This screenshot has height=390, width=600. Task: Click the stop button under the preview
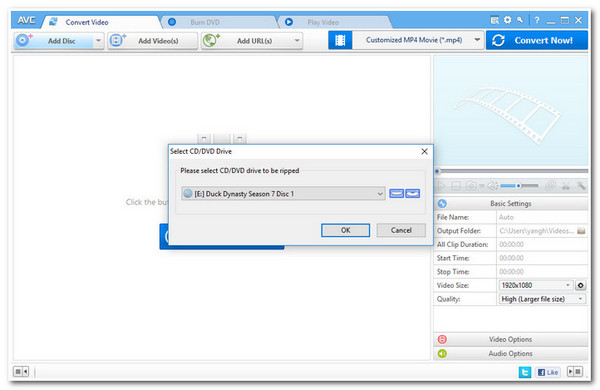(x=456, y=186)
